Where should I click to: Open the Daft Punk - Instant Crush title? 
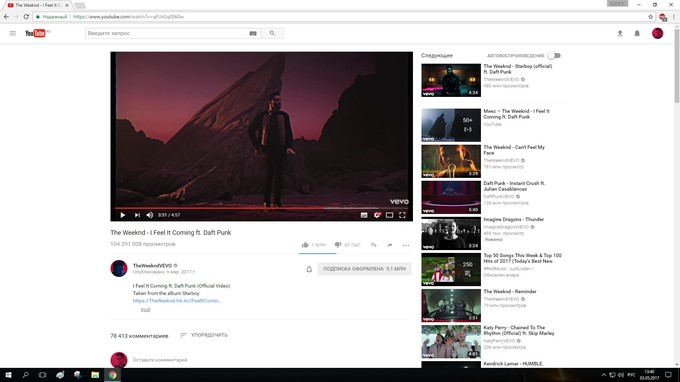tap(514, 186)
